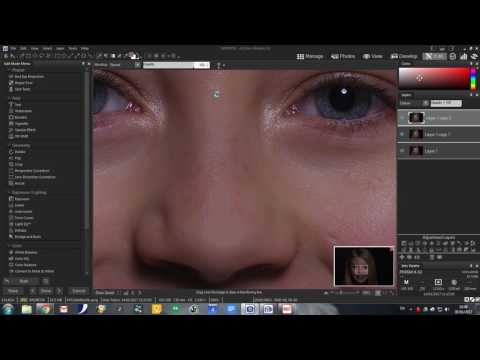This screenshot has height=360, width=480.
Task: Open the Crop tool
Action: click(x=16, y=164)
